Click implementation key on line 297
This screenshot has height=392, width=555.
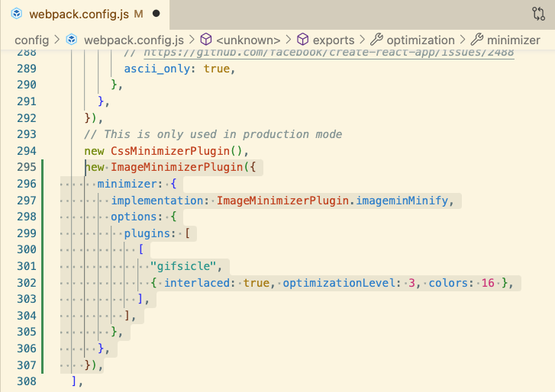(x=157, y=201)
